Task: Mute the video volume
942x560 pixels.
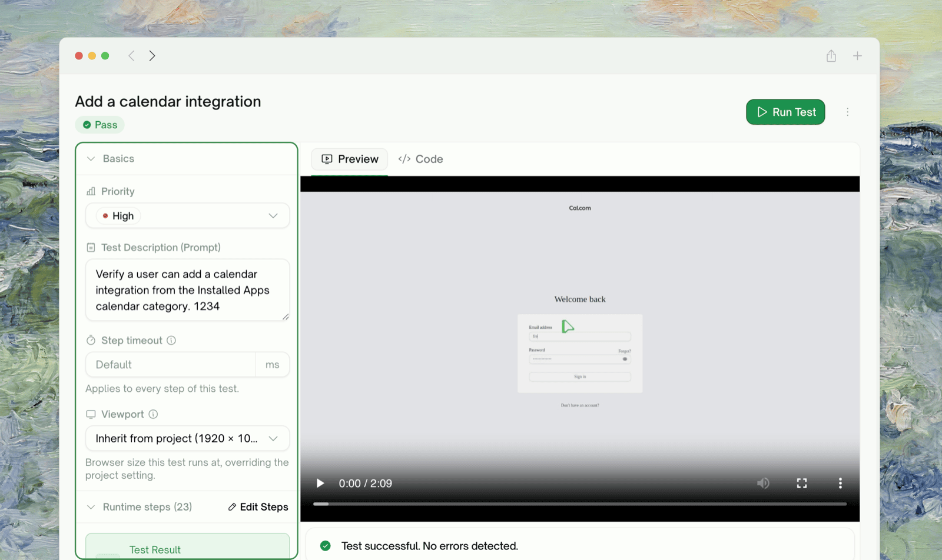Action: pyautogui.click(x=763, y=484)
